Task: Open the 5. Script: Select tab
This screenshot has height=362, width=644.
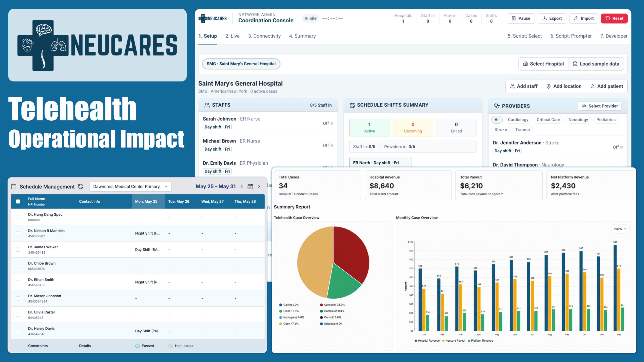Action: [x=525, y=36]
